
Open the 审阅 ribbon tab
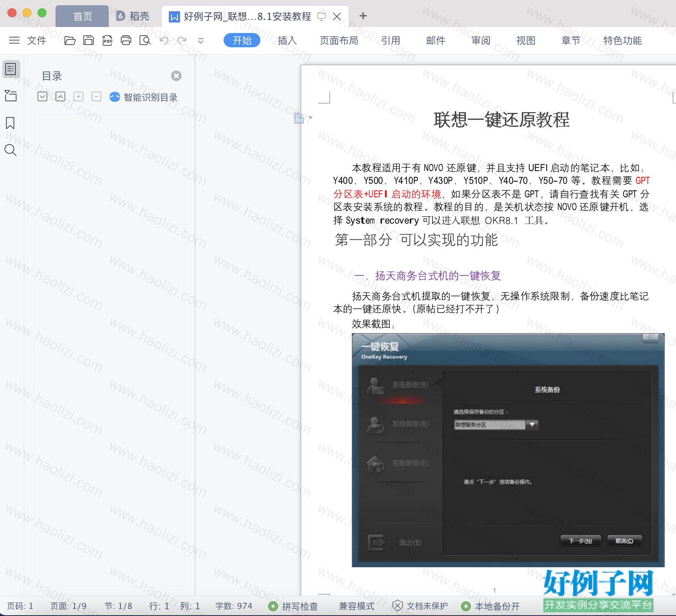[481, 40]
